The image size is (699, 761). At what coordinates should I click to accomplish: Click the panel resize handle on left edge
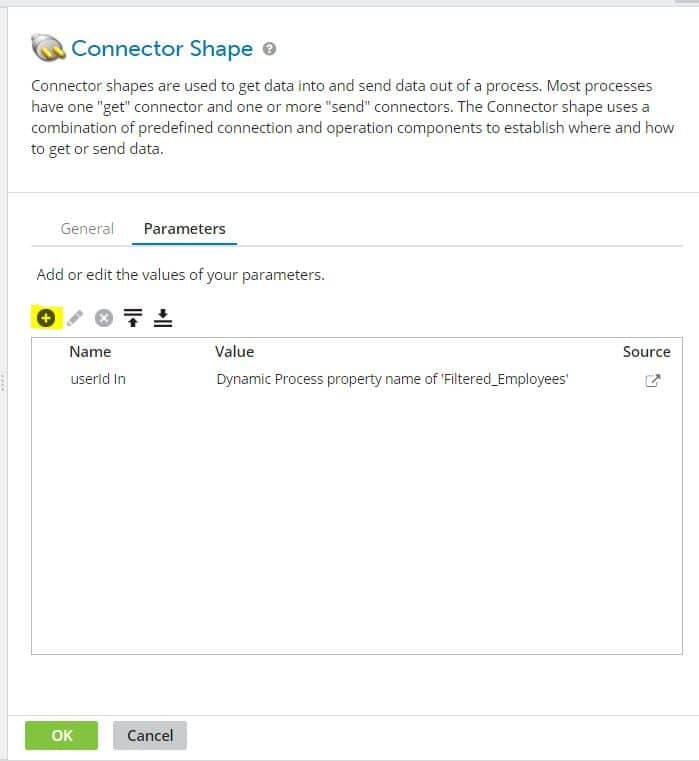pos(4,381)
